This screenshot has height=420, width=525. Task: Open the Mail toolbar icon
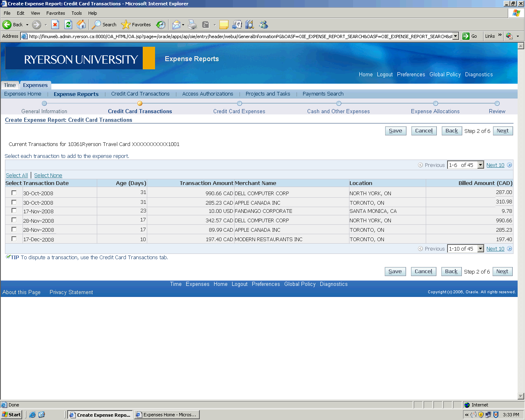click(176, 25)
